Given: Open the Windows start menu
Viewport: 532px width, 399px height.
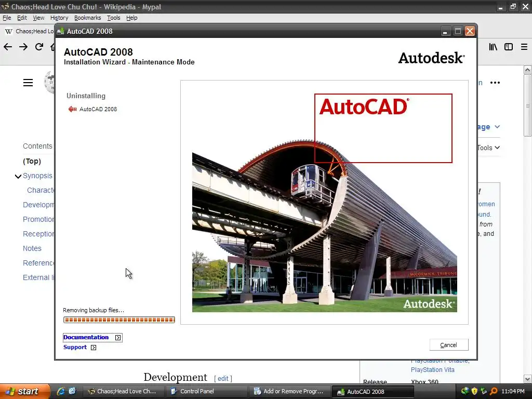Looking at the screenshot, I should click(x=24, y=391).
